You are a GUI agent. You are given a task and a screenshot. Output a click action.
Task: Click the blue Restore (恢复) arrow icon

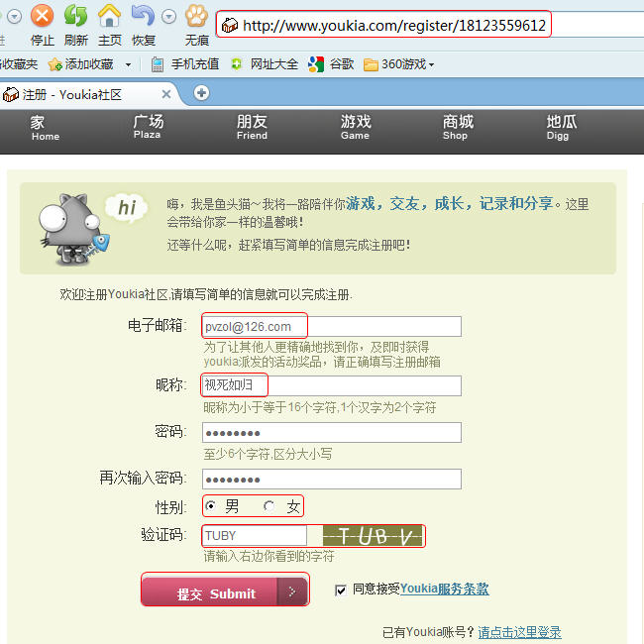pos(143,16)
